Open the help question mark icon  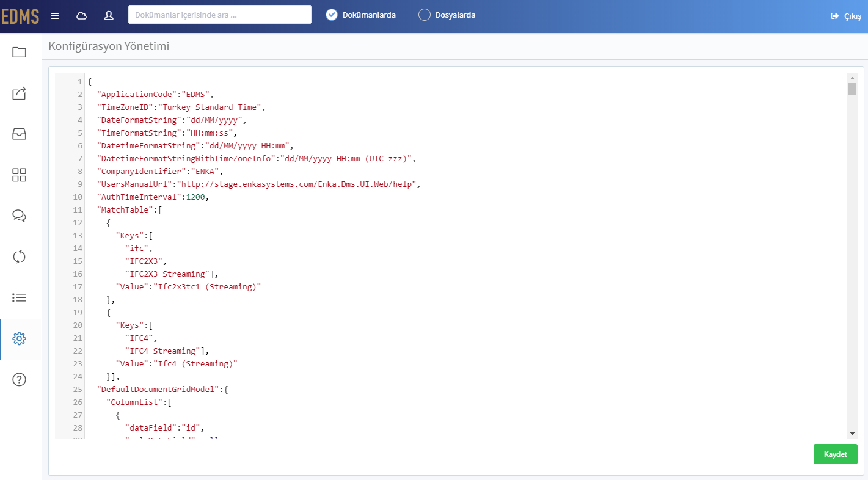[19, 379]
